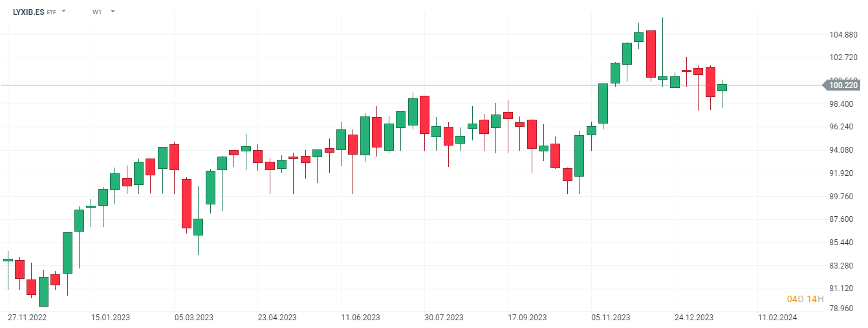
Task: Click the W1 timeframe label
Action: pyautogui.click(x=97, y=12)
